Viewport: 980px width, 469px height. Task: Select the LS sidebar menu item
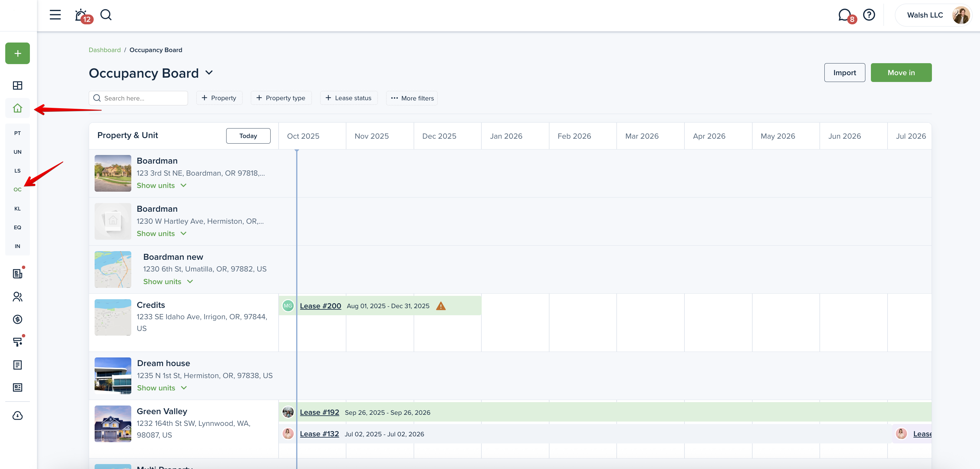click(x=18, y=171)
